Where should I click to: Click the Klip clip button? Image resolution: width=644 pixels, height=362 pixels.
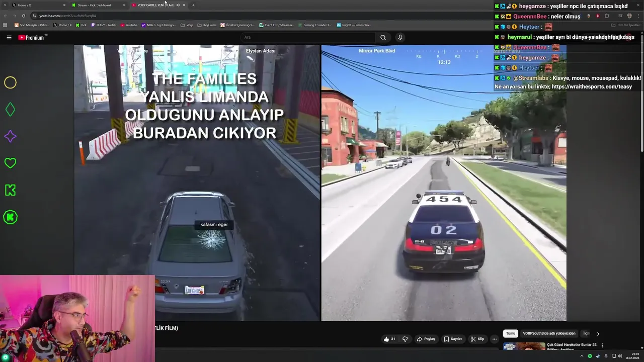point(477,339)
